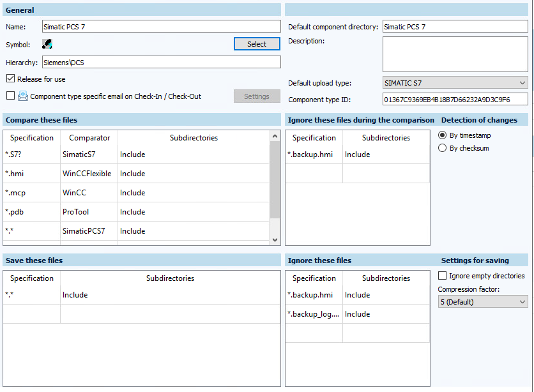The image size is (534, 392).
Task: Click the *.pdb specification cell
Action: tap(32, 212)
